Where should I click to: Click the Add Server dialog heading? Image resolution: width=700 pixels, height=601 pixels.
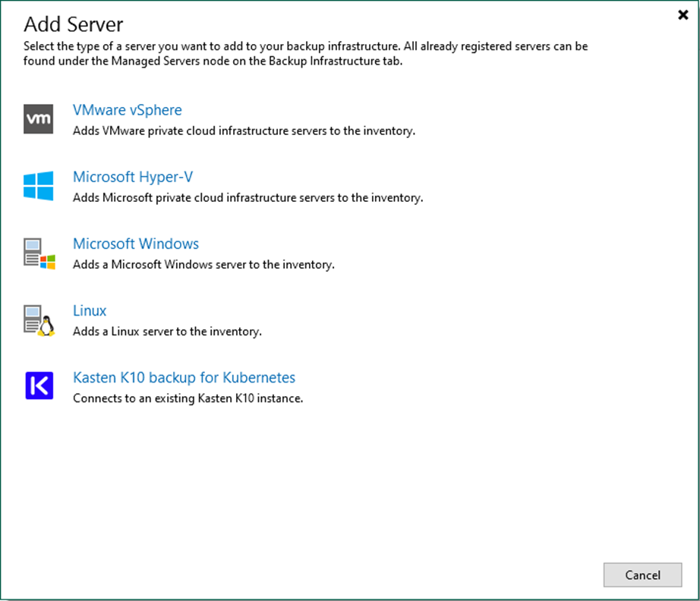click(x=73, y=24)
